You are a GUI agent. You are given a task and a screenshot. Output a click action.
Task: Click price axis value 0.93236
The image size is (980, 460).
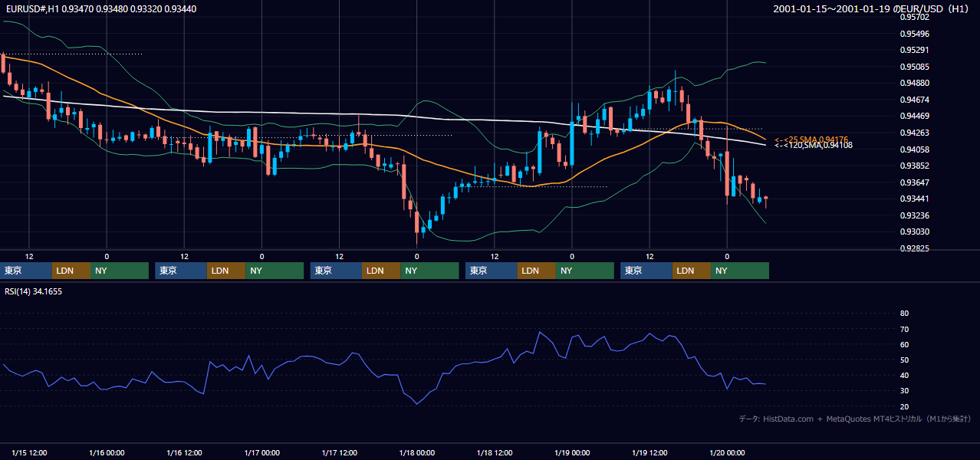point(913,215)
